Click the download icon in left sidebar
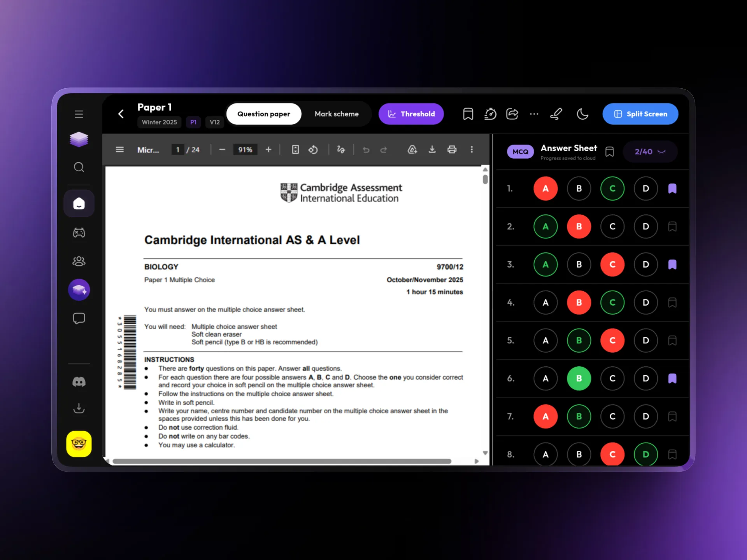The width and height of the screenshot is (747, 560). click(79, 408)
